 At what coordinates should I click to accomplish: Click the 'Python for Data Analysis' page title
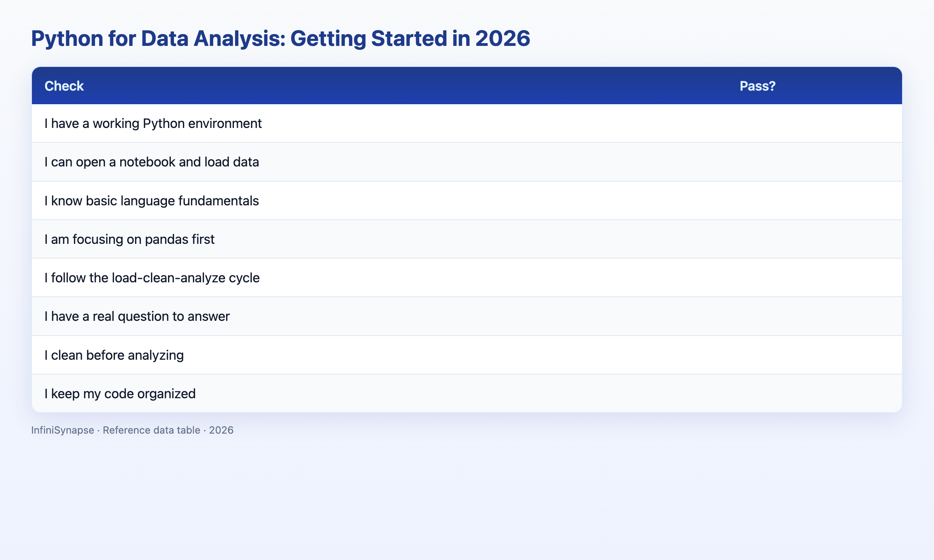(x=281, y=38)
